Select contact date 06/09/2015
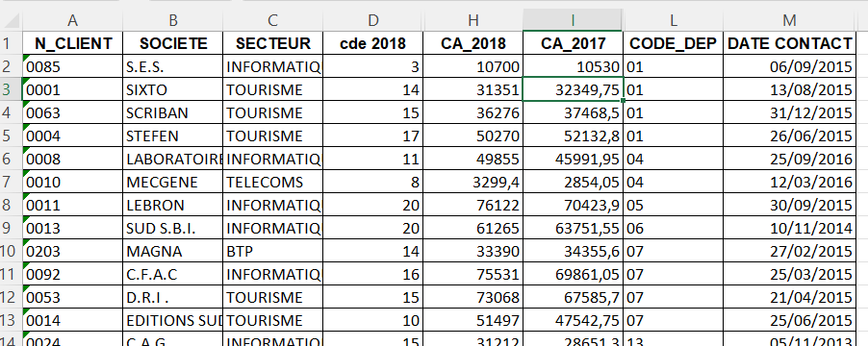The image size is (868, 346). pos(789,66)
